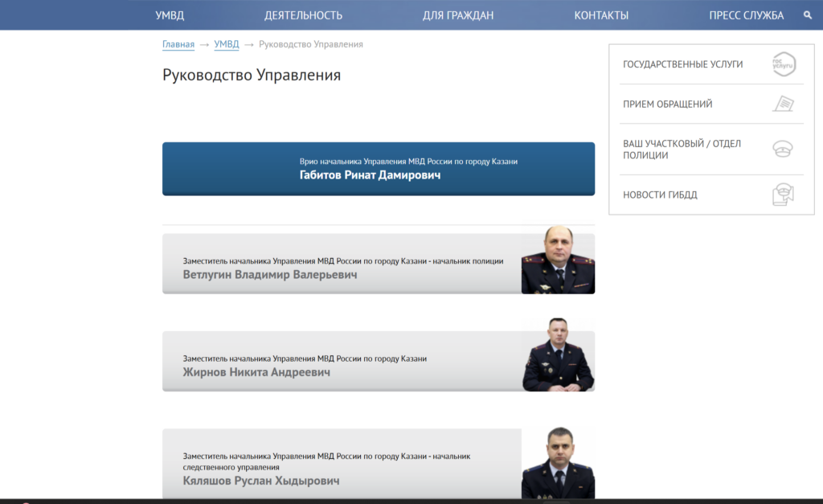Viewport: 823px width, 504px height.
Task: Select the Жирнов Никита Андреевич name text
Action: coord(256,372)
